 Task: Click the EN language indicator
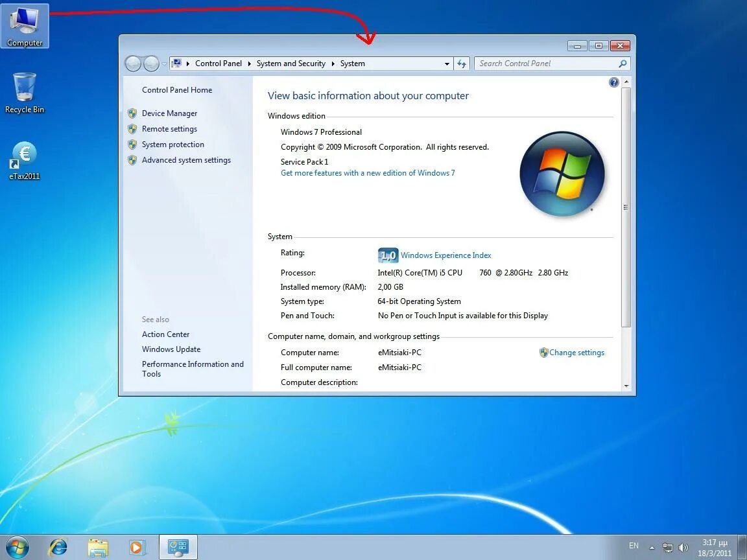(x=634, y=546)
